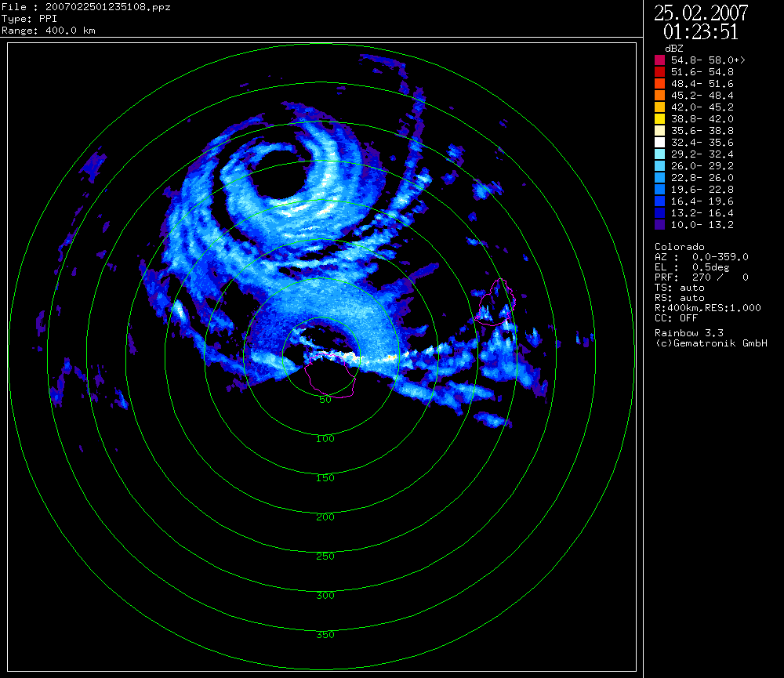Click the 54.8-58.0+ dBZ legend color swatch

(x=660, y=60)
